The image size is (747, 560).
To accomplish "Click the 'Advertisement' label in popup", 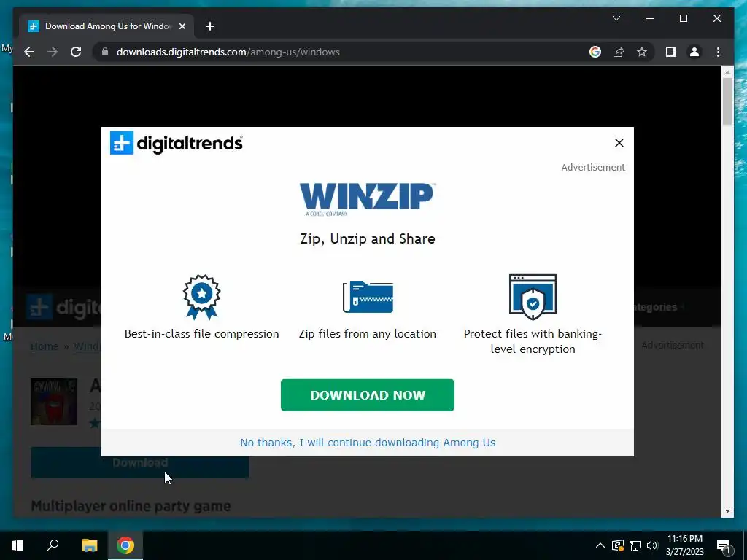I will pyautogui.click(x=593, y=167).
